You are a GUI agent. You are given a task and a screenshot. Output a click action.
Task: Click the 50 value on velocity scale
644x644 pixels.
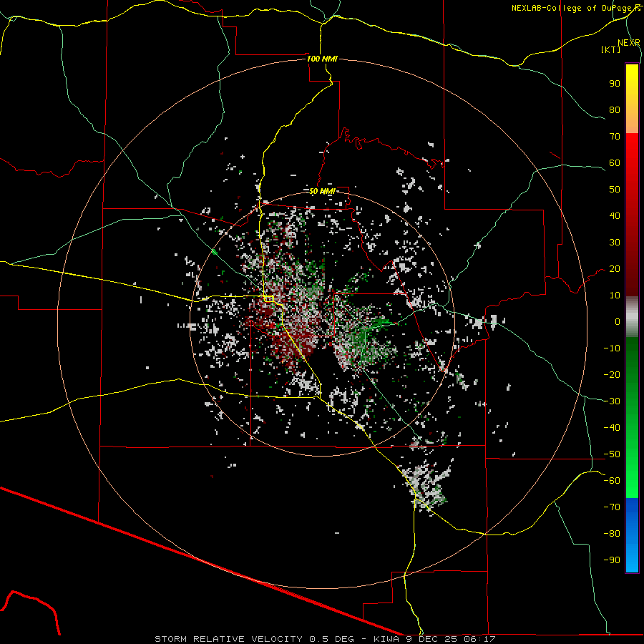click(615, 190)
